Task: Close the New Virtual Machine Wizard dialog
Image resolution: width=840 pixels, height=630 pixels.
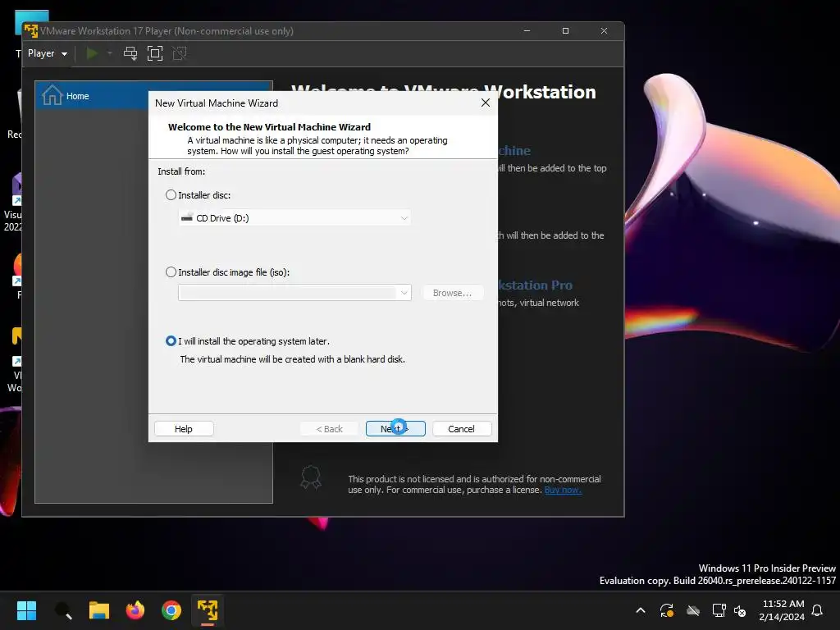Action: (486, 103)
